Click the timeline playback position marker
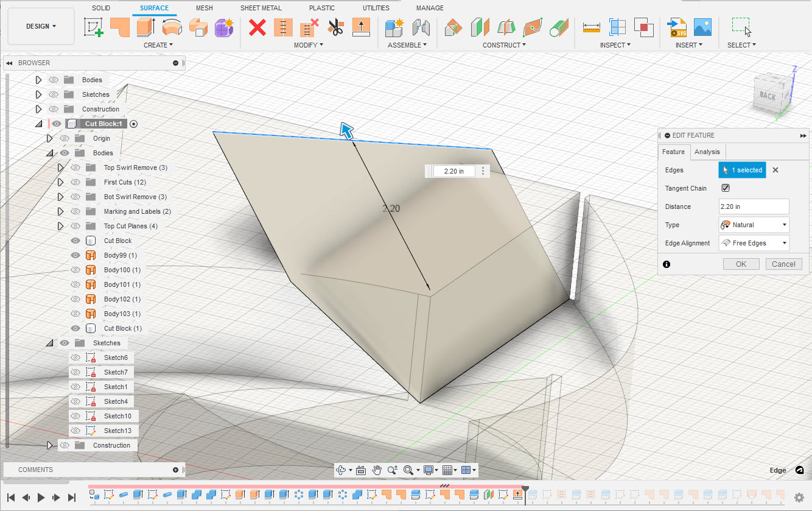The width and height of the screenshot is (812, 511). (x=525, y=487)
